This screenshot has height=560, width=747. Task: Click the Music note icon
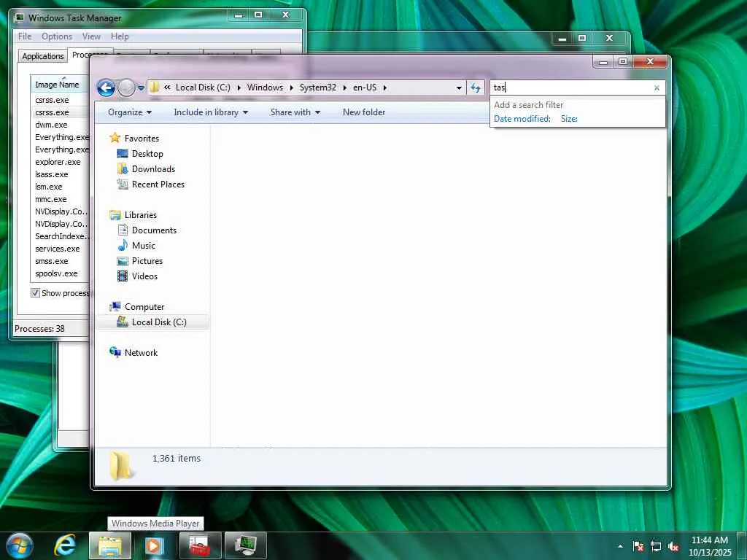pyautogui.click(x=123, y=245)
